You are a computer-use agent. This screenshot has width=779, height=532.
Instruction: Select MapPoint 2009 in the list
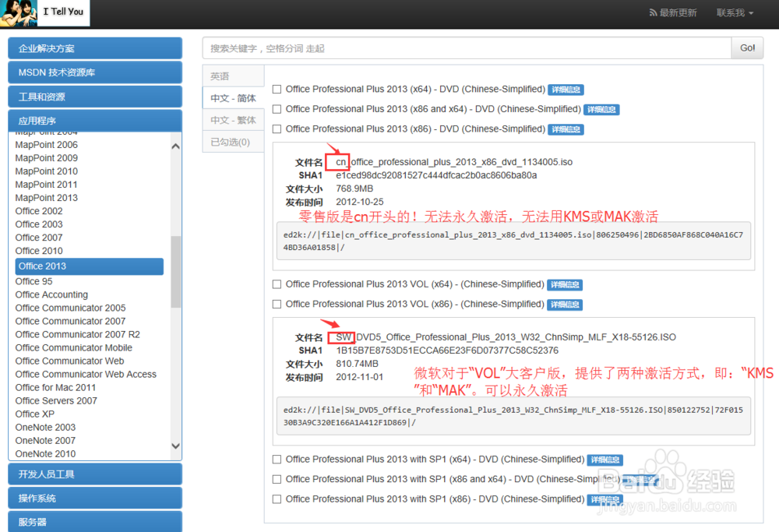tap(46, 158)
